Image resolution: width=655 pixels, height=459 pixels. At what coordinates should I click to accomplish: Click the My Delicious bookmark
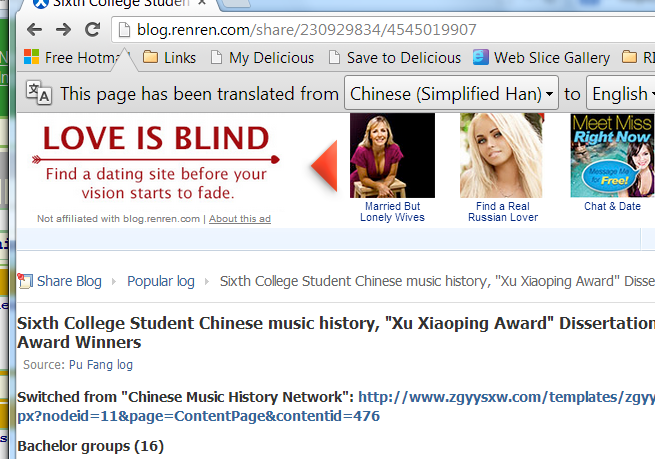pyautogui.click(x=262, y=57)
